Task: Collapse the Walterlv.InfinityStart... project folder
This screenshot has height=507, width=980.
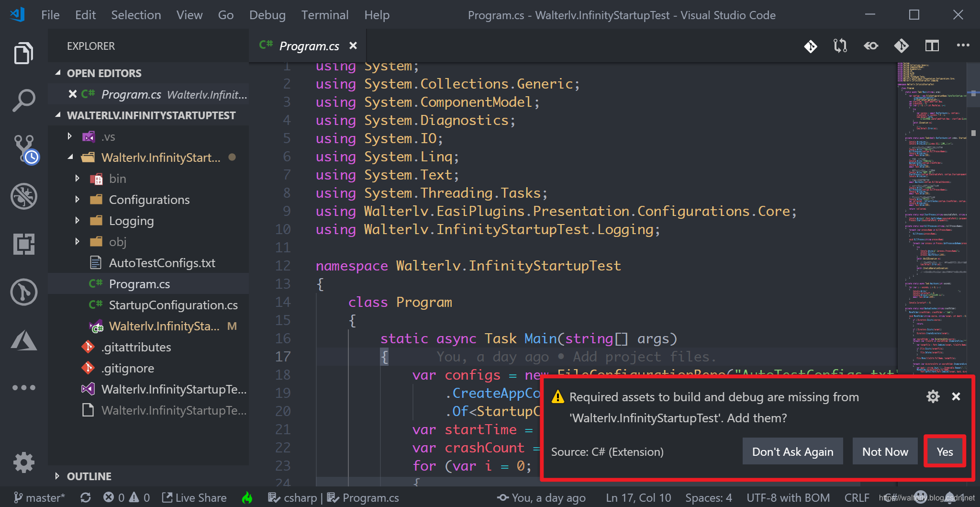Action: (70, 157)
